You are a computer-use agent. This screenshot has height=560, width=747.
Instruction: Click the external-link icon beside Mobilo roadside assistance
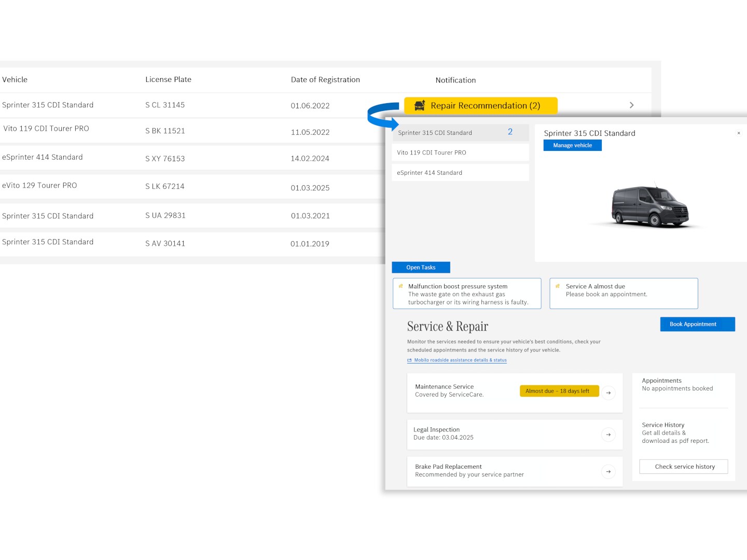pos(410,360)
